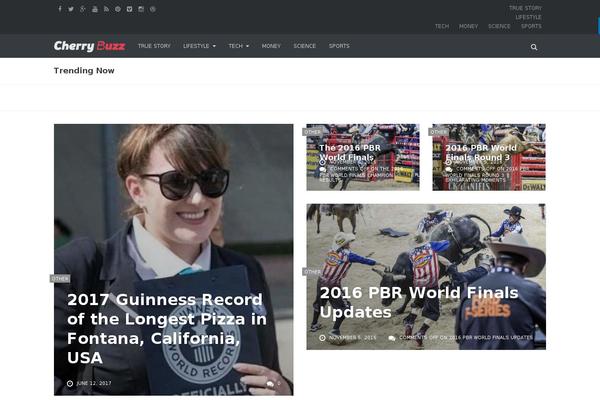600x400 pixels.
Task: Open True Story in main navigation beside logo
Action: (154, 46)
